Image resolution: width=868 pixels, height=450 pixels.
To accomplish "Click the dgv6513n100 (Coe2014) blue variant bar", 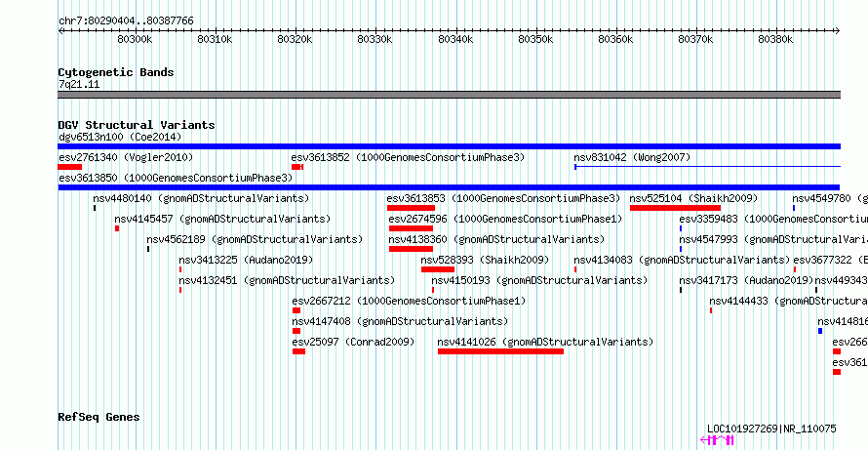I will 449,146.
